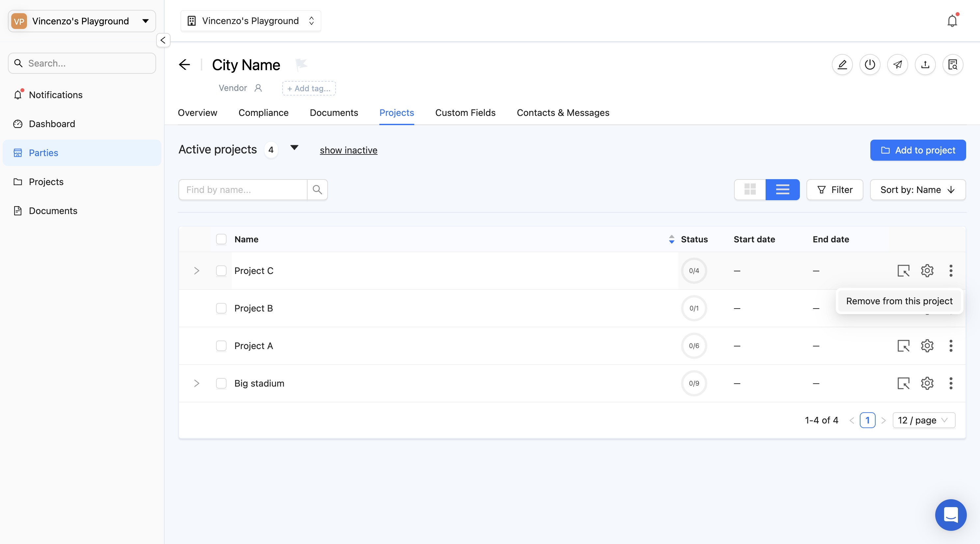Click the pencil edit icon in header
The width and height of the screenshot is (980, 544).
click(842, 65)
